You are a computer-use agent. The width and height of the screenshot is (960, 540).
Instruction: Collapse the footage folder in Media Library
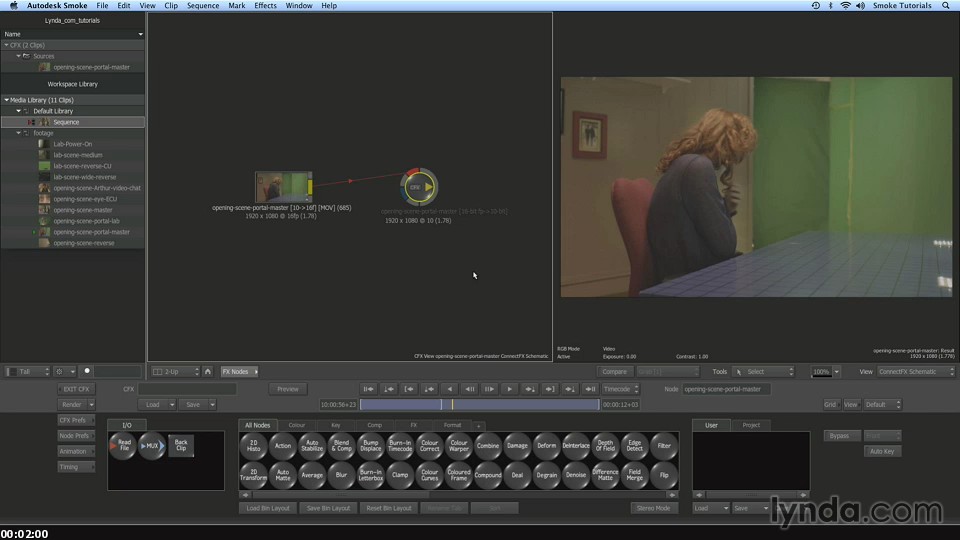click(19, 133)
